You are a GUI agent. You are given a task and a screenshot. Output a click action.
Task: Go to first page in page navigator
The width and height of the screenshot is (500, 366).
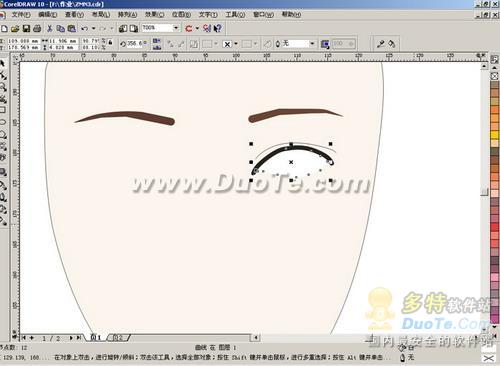[x=24, y=338]
